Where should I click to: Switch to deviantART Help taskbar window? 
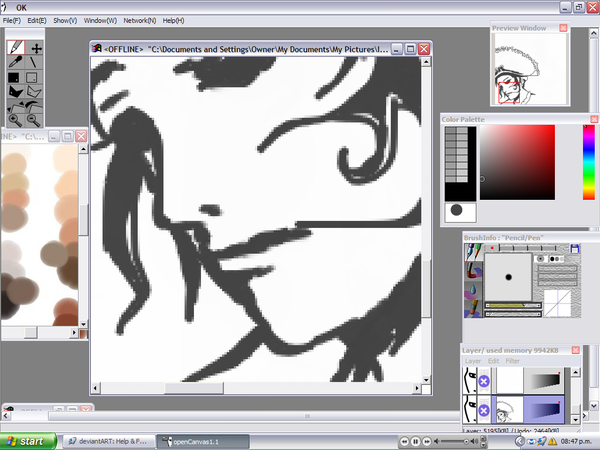click(x=108, y=442)
